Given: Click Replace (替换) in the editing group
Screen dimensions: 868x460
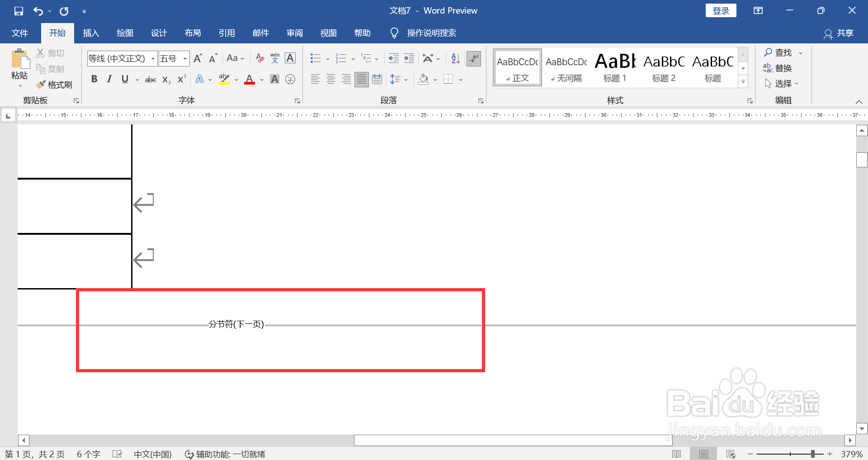Looking at the screenshot, I should pos(778,68).
